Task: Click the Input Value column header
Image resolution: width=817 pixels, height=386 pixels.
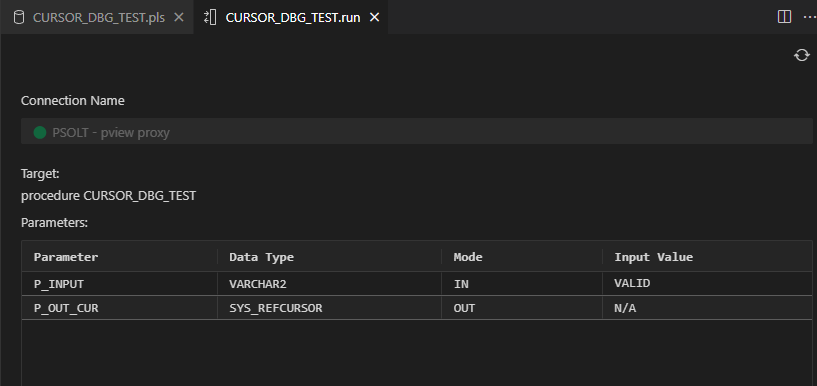Action: click(707, 257)
